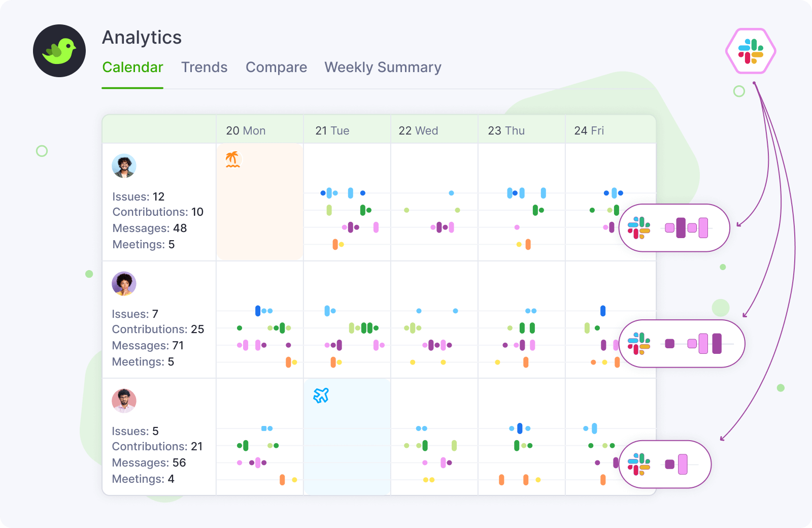Click the airplane travel icon
This screenshot has height=528, width=812.
pos(321,395)
